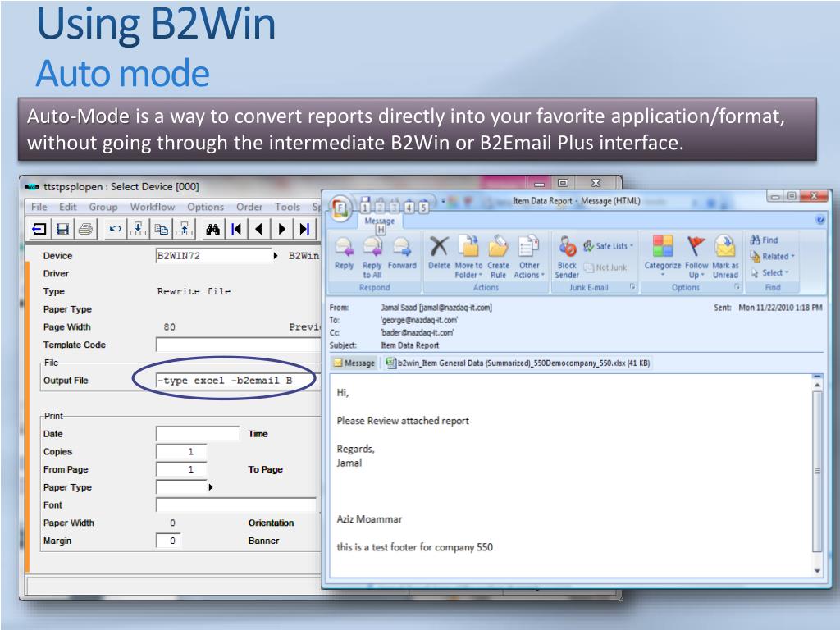The width and height of the screenshot is (840, 630).
Task: Click the To recipient george@nazdaq-it.com
Action: click(x=419, y=320)
